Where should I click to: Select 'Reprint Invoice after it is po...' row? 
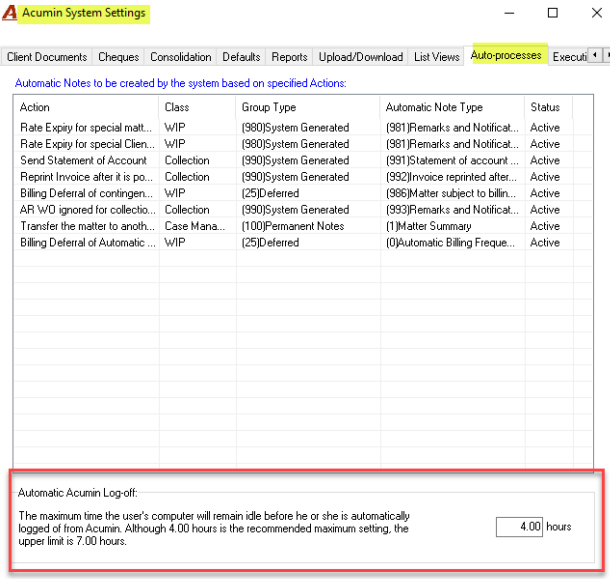click(303, 177)
